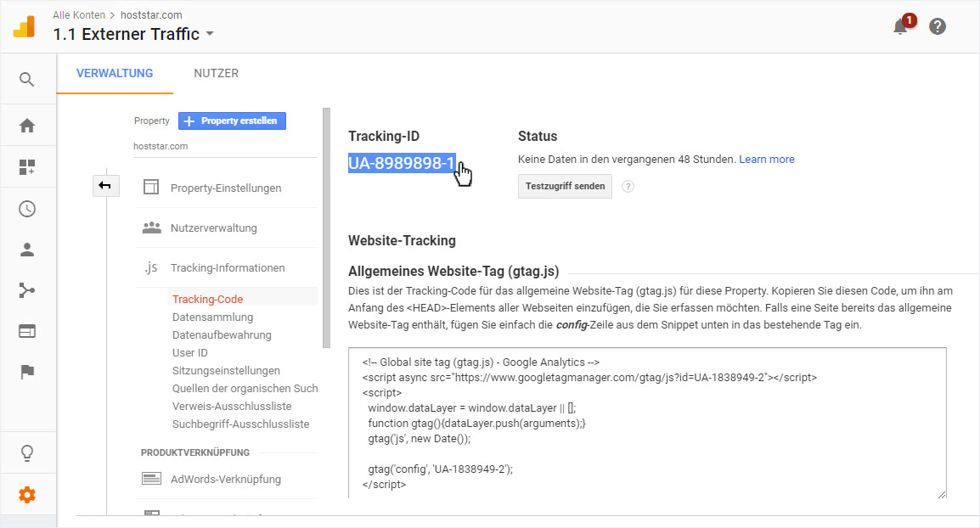This screenshot has height=528, width=980.
Task: Click the tracking ID UA-8989898-1
Action: (402, 162)
